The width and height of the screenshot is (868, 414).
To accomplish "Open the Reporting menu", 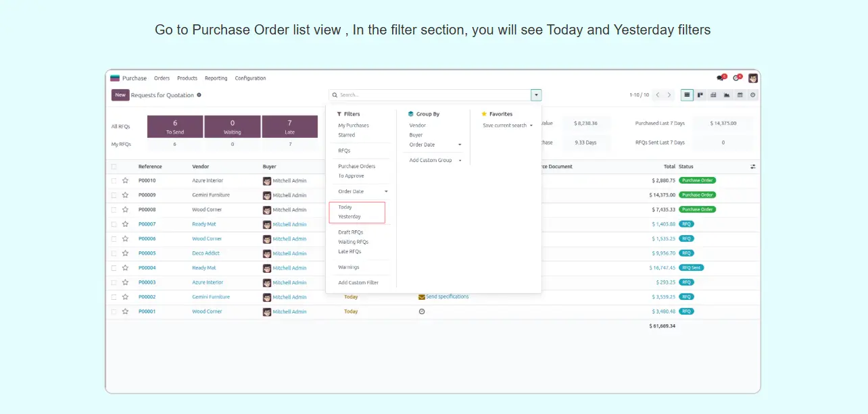I will pos(216,78).
